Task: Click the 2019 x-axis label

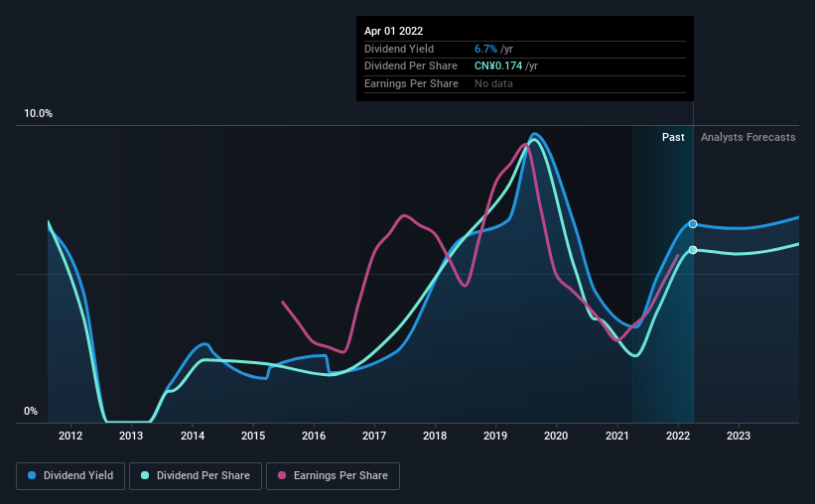Action: (495, 436)
